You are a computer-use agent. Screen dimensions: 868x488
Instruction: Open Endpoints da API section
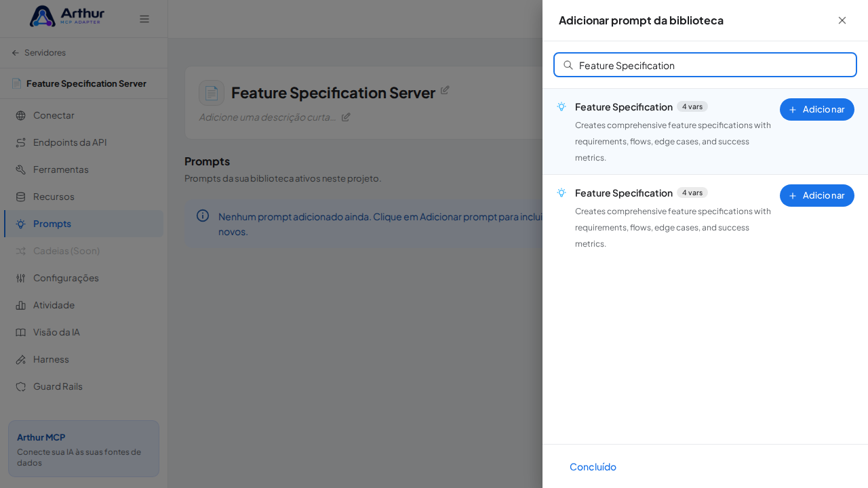(x=83, y=142)
